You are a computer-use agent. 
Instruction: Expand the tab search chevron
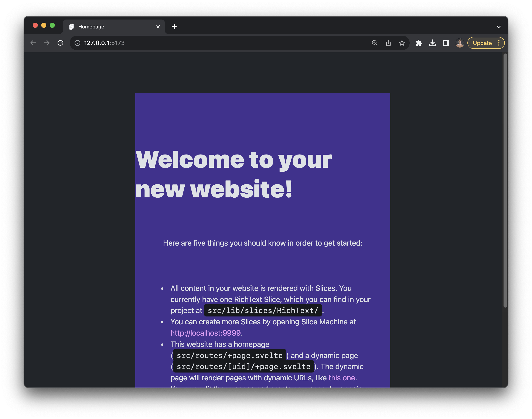click(x=499, y=27)
